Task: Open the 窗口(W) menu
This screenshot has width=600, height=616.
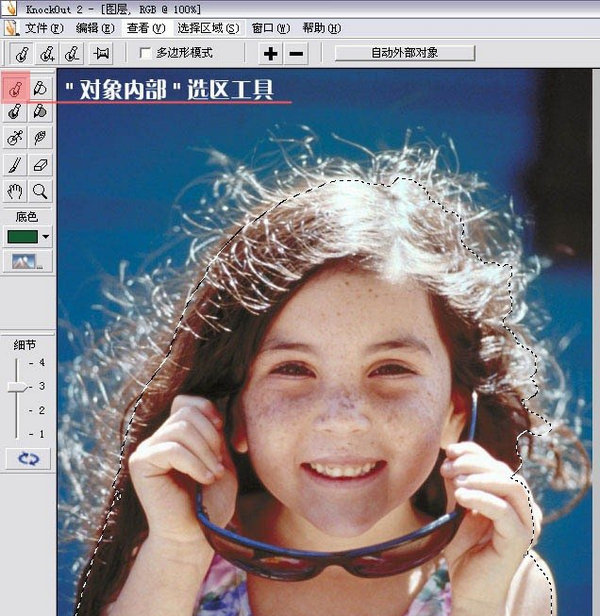Action: click(x=271, y=28)
